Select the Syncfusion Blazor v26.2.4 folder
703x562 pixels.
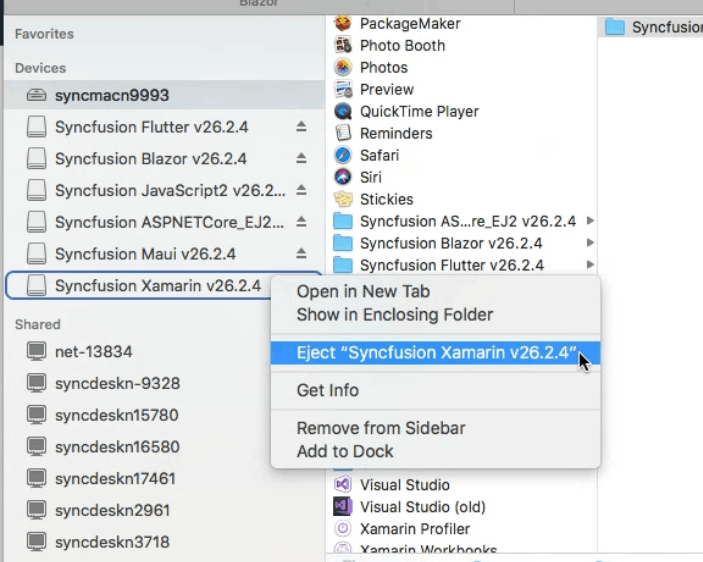point(462,243)
